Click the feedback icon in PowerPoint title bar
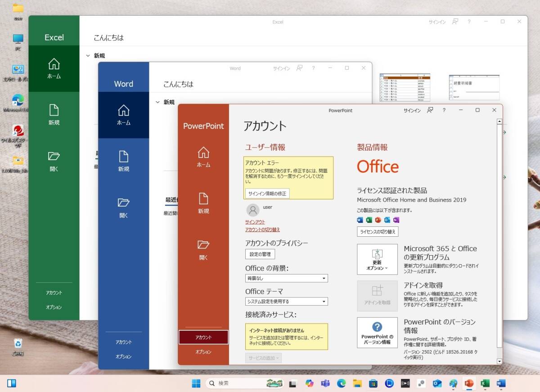 [x=430, y=110]
